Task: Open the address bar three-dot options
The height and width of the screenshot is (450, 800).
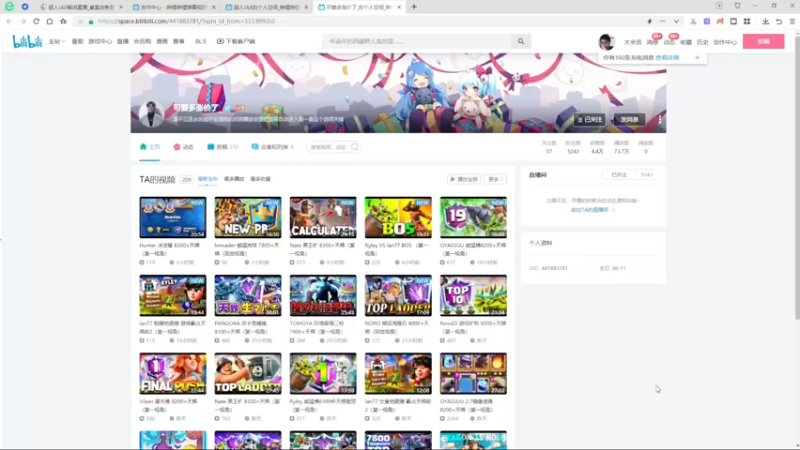Action: point(663,21)
